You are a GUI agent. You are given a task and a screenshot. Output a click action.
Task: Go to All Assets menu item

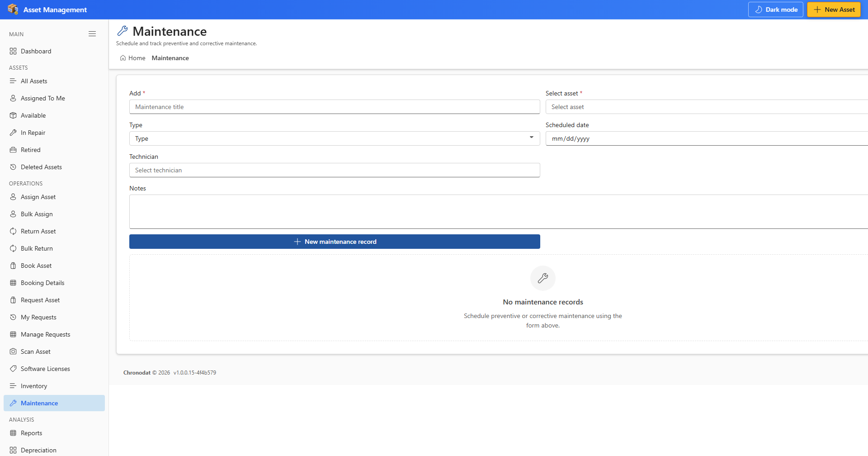[54, 81]
